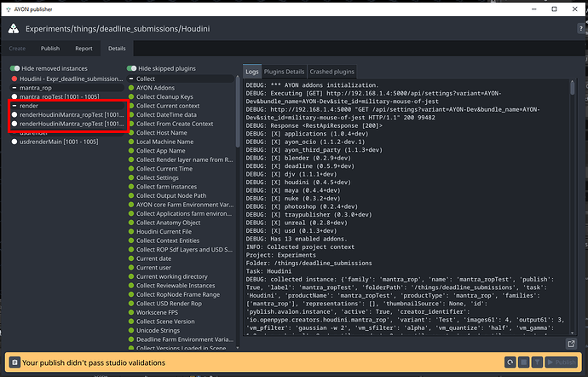
Task: Click the Experiments/things/deadline_submissions/Houdini context path
Action: pos(118,29)
